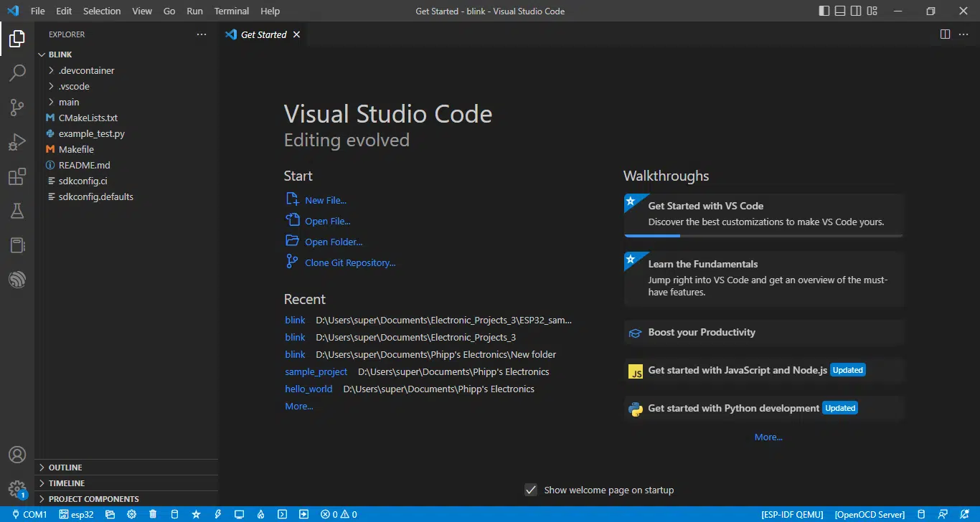Click Open Folder... link
The width and height of the screenshot is (980, 522).
[334, 242]
